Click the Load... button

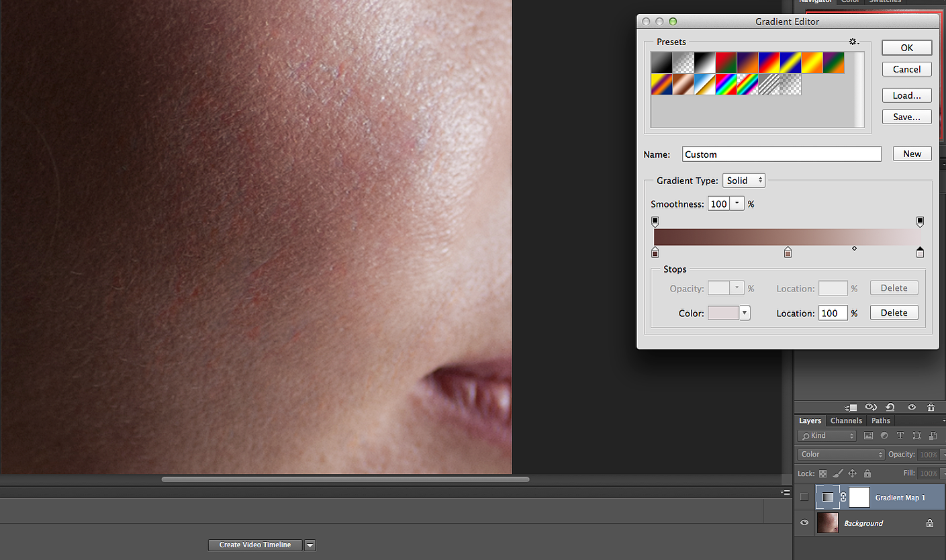click(907, 95)
